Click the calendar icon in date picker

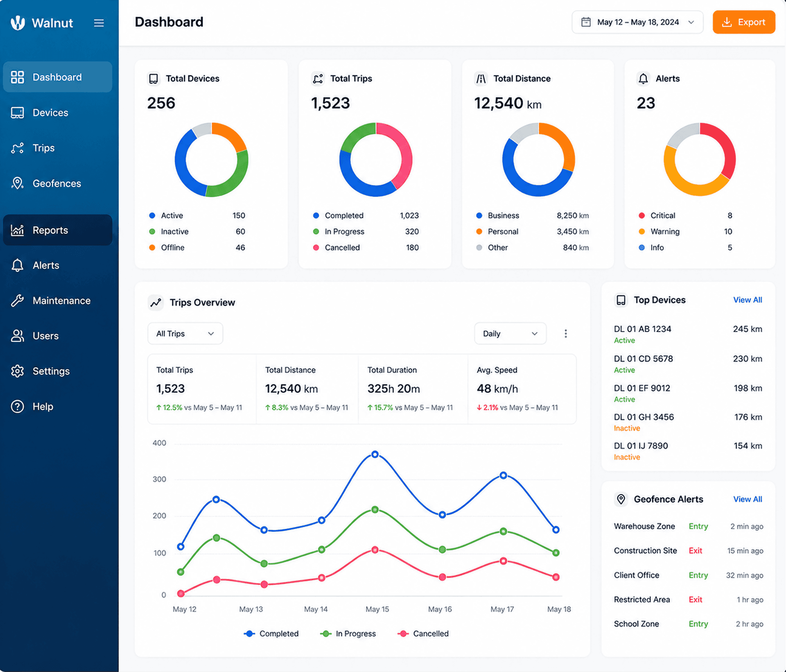click(586, 22)
